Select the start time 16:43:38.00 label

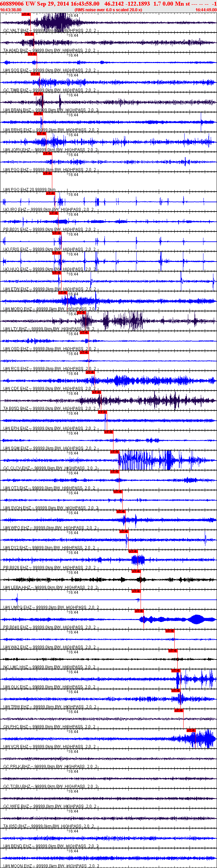(11, 10)
